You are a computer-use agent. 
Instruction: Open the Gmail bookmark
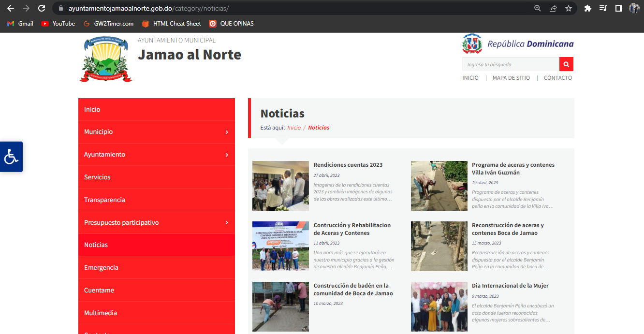[x=20, y=24]
